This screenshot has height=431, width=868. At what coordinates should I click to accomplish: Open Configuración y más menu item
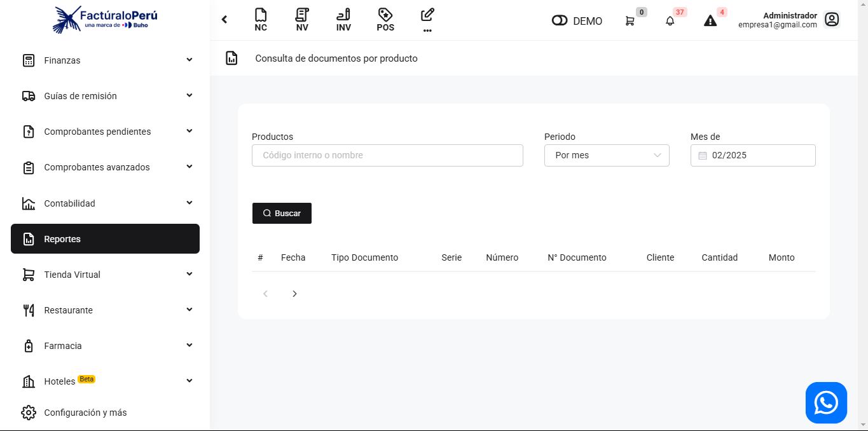pos(85,413)
